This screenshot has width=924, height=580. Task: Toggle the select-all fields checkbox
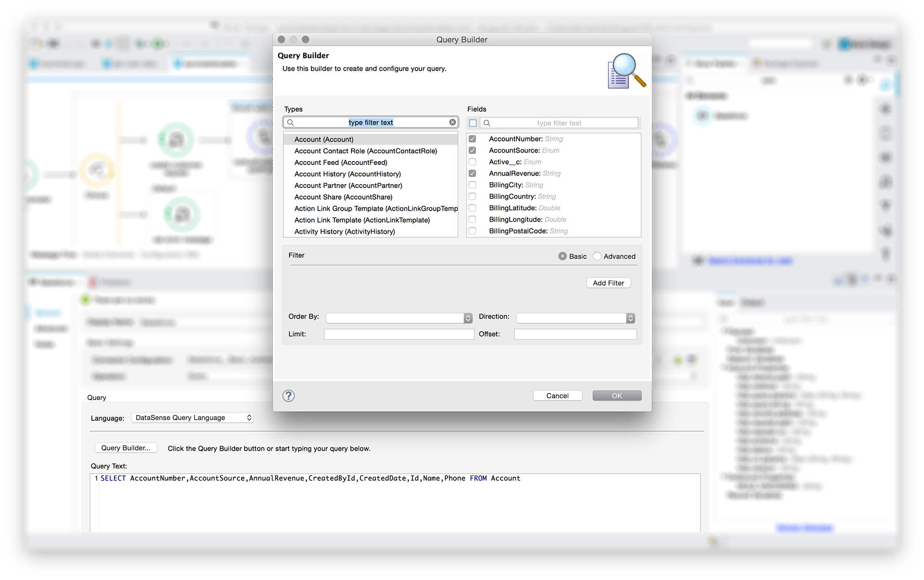473,123
